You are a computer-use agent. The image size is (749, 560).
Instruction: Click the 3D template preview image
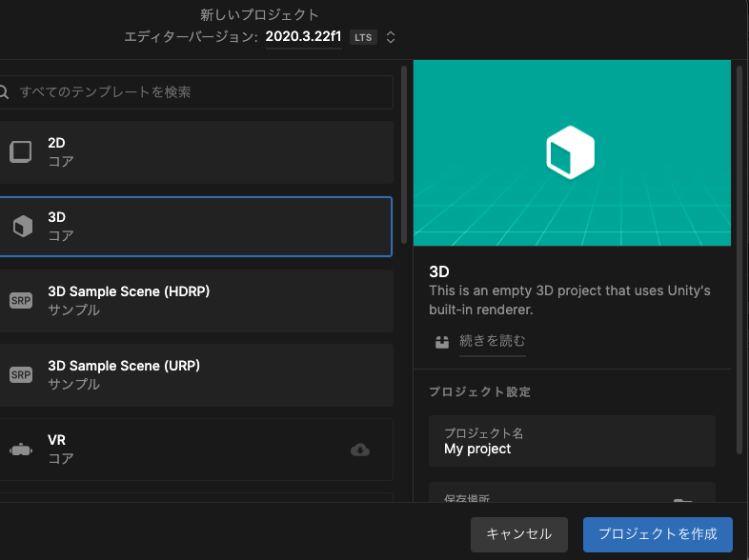[x=572, y=152]
